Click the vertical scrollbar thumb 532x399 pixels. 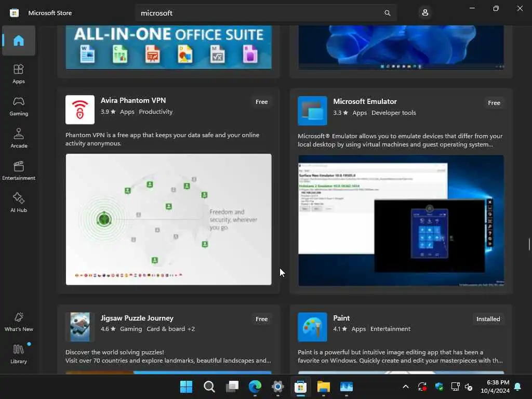point(529,244)
